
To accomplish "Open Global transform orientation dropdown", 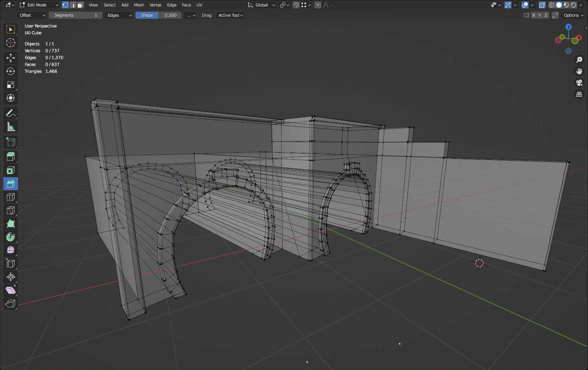I will pyautogui.click(x=261, y=5).
